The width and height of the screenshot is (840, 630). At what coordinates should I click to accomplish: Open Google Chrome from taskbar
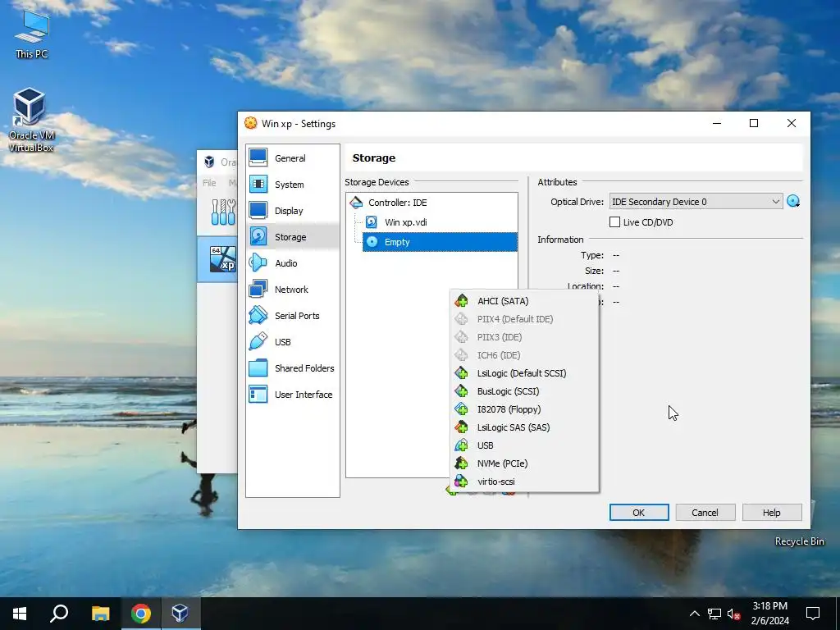[x=140, y=614]
